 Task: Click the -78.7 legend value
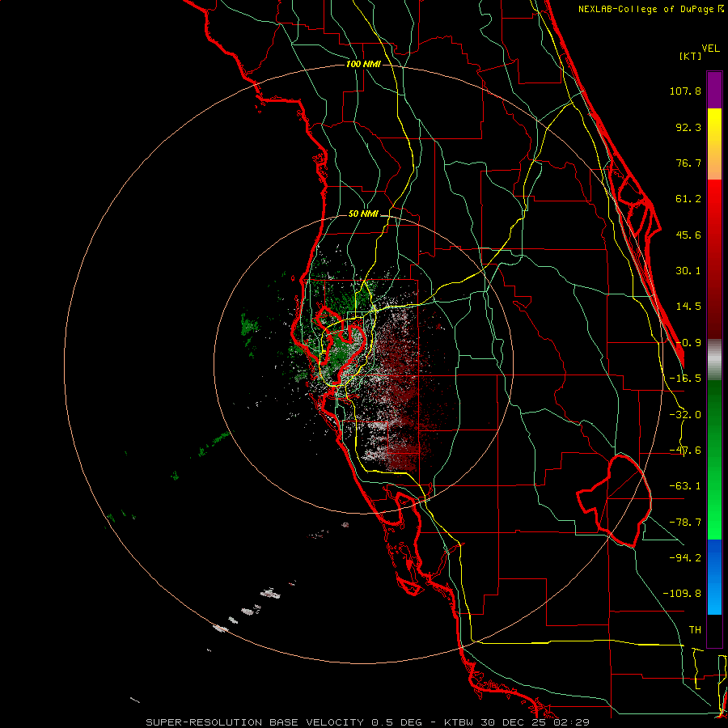coord(685,523)
